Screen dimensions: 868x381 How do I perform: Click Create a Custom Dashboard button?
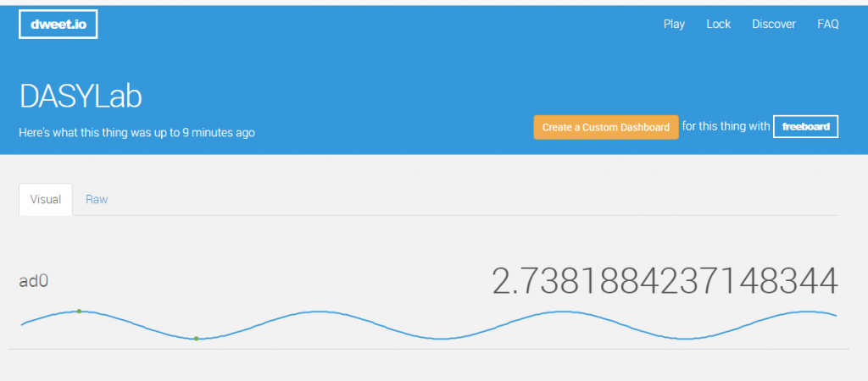(605, 127)
